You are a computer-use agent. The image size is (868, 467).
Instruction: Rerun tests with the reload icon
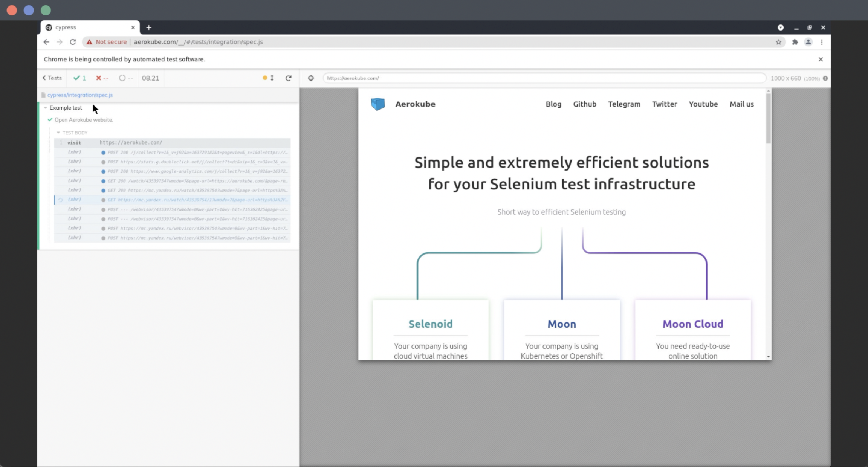pyautogui.click(x=289, y=78)
